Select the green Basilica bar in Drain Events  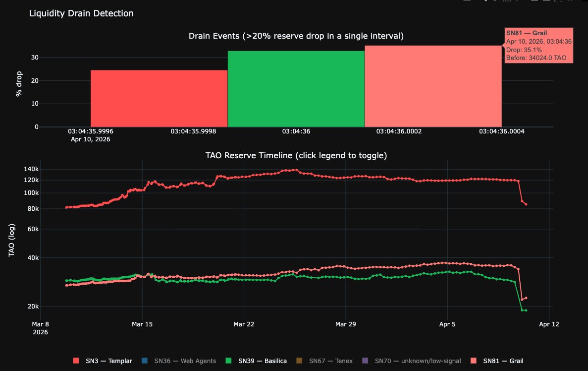[x=296, y=89]
